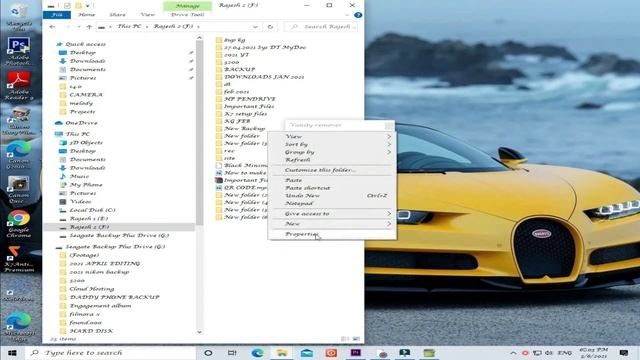This screenshot has width=640, height=360.
Task: Open Cortana from the taskbar
Action: [x=208, y=353]
